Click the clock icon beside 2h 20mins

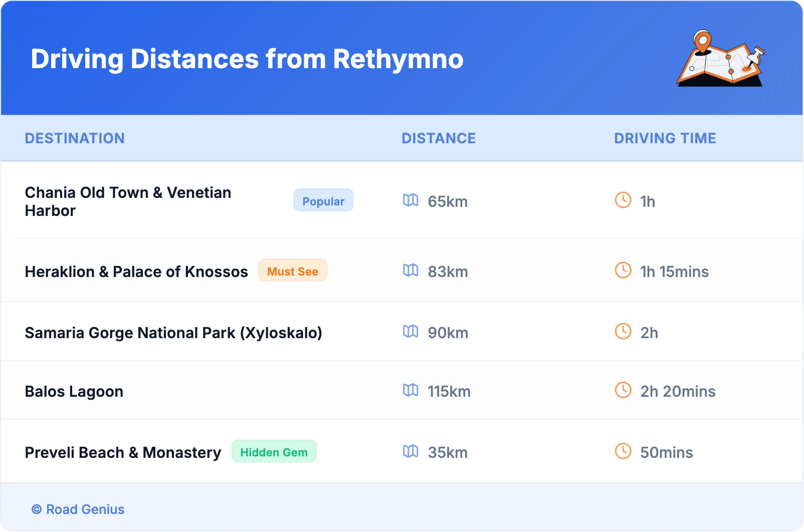point(623,390)
